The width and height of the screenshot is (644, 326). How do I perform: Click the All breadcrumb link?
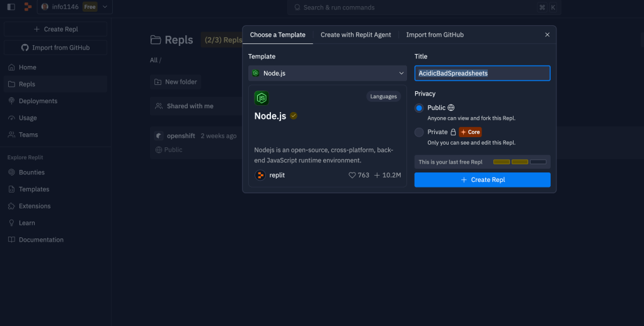coord(154,60)
